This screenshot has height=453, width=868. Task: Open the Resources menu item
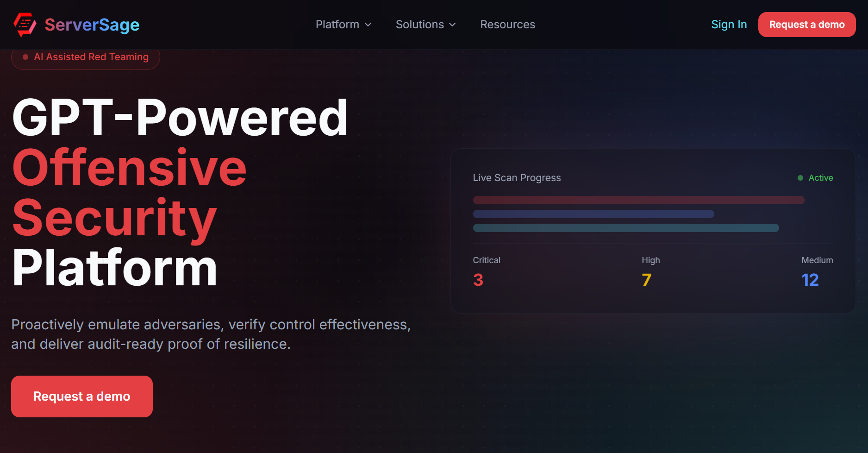pyautogui.click(x=507, y=25)
